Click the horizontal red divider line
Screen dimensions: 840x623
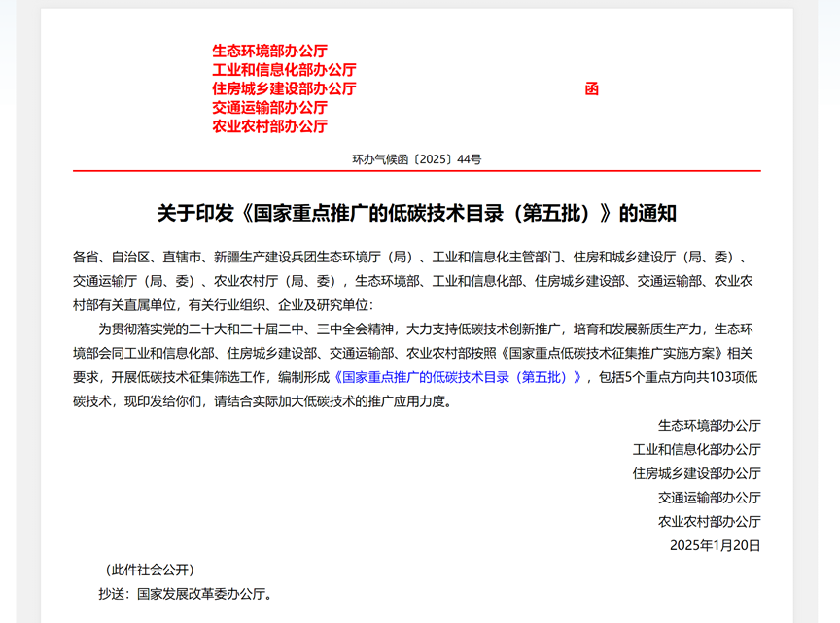(416, 170)
